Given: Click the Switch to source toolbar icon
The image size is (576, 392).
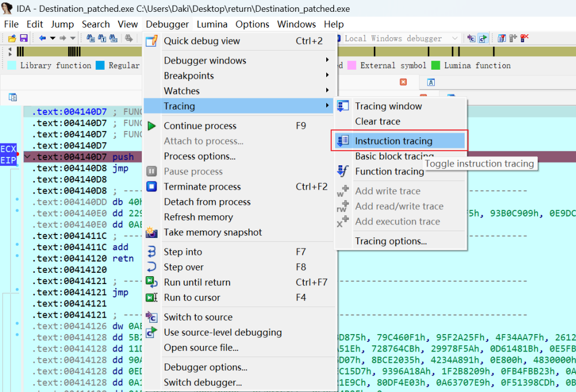Looking at the screenshot, I should point(471,38).
